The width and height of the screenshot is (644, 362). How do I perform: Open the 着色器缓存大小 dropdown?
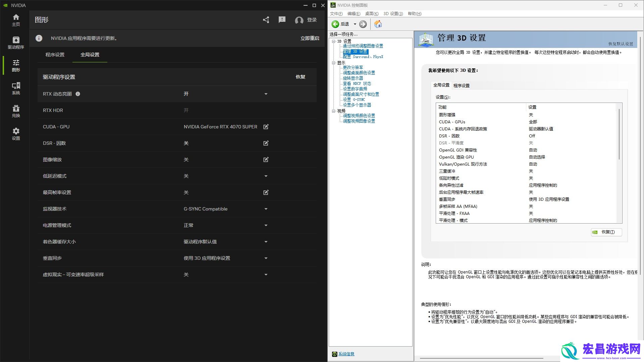click(266, 242)
